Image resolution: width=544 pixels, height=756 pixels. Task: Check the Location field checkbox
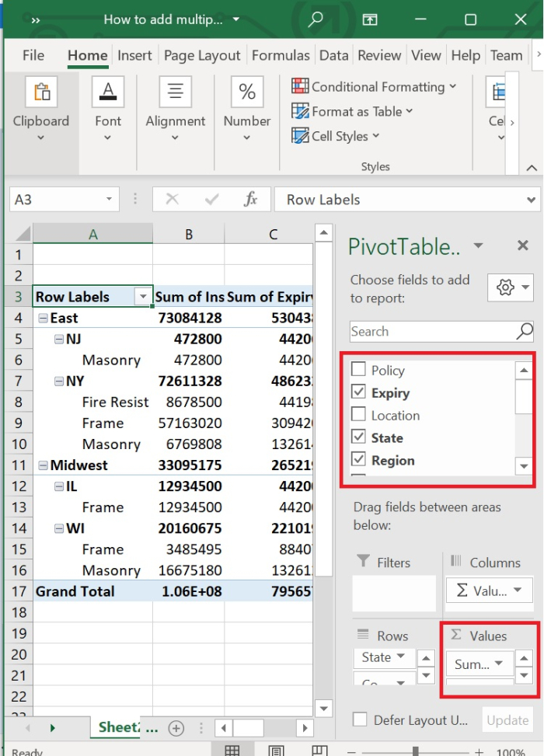tap(358, 416)
